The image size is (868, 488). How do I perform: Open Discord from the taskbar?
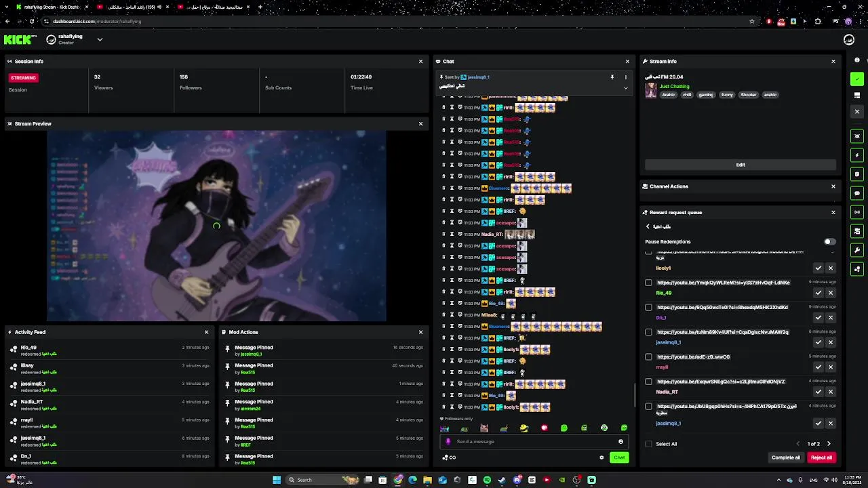point(517,480)
